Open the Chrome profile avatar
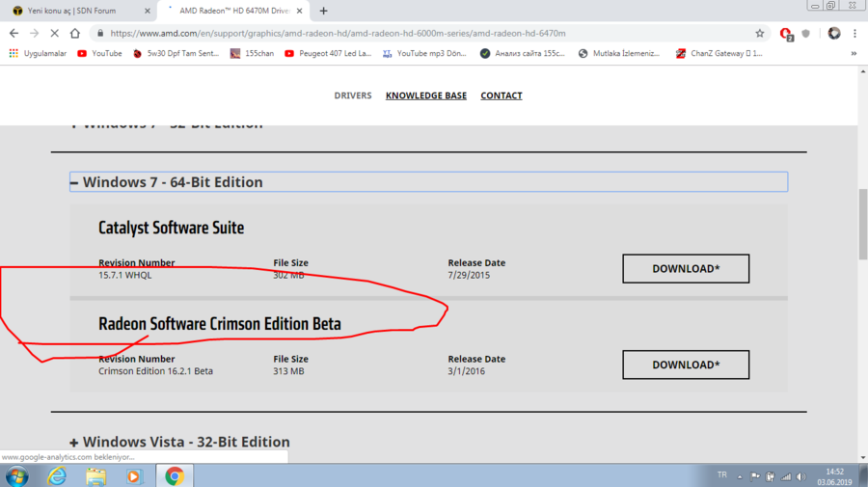The height and width of the screenshot is (487, 868). tap(834, 33)
